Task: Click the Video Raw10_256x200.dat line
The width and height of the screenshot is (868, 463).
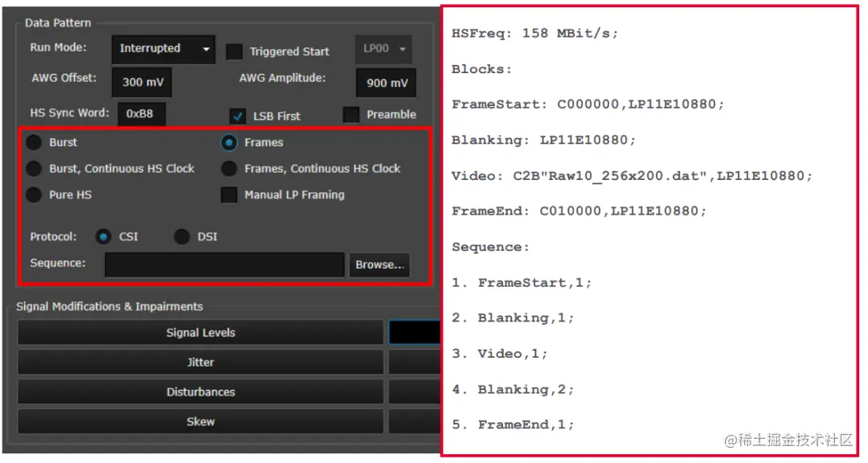Action: pyautogui.click(x=632, y=176)
